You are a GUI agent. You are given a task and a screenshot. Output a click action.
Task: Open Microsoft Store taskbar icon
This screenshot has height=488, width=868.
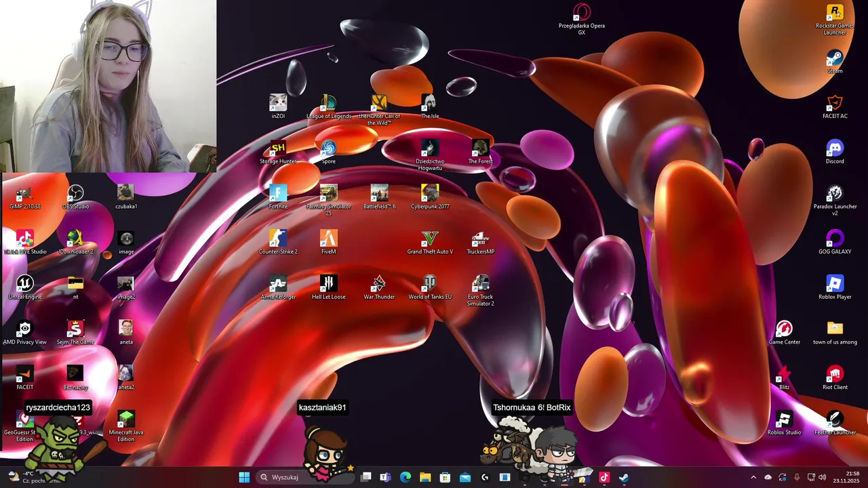click(x=445, y=477)
